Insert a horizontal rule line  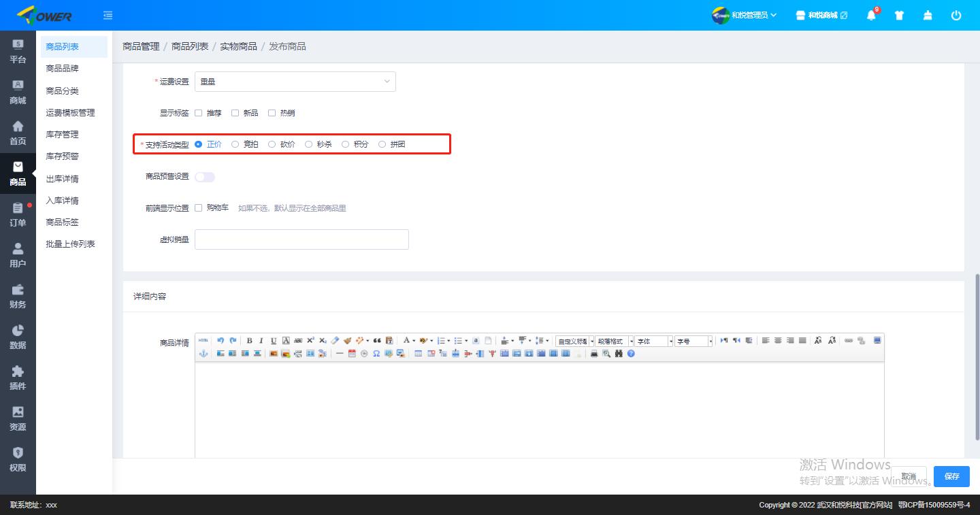[340, 353]
